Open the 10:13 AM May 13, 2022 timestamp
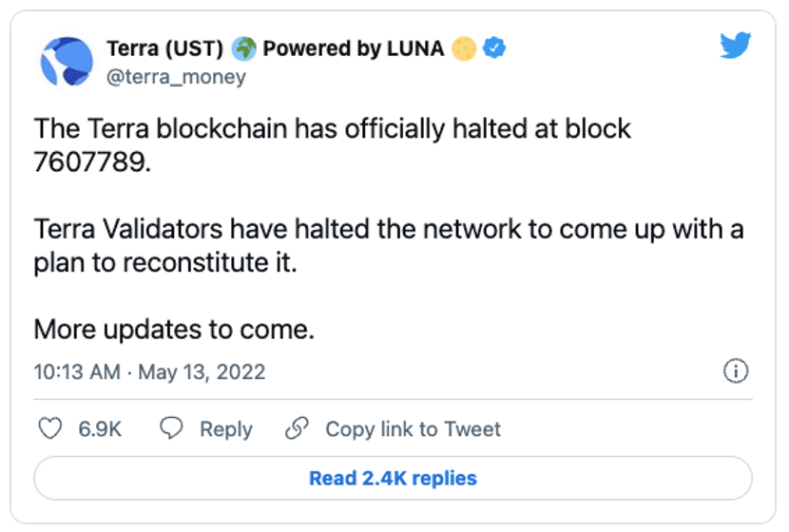The image size is (789, 532). tap(149, 372)
